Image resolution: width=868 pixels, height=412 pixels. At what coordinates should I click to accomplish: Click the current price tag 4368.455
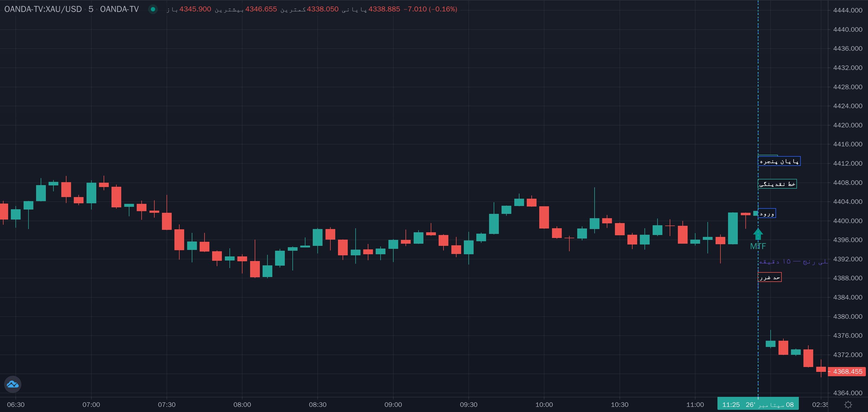847,372
